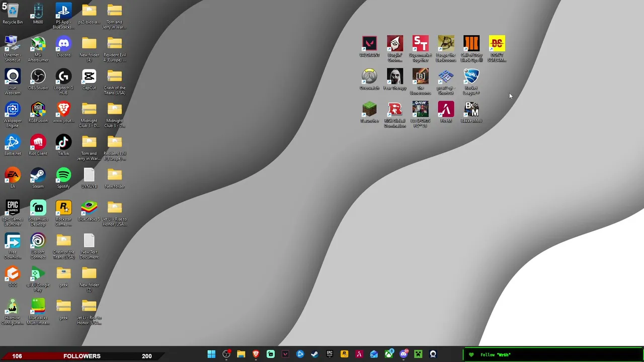The image size is (644, 362).
Task: Open Spotify desktop shortcut
Action: tap(63, 178)
